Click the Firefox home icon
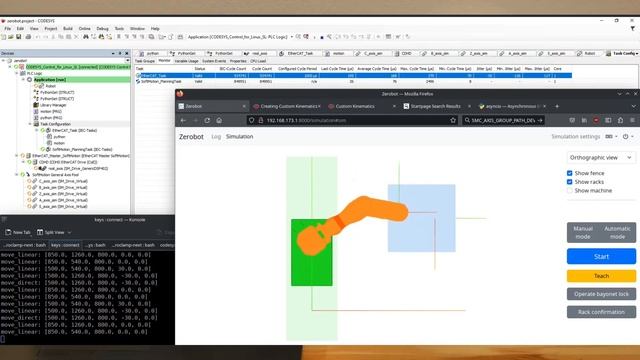The image size is (640, 360). [x=219, y=120]
